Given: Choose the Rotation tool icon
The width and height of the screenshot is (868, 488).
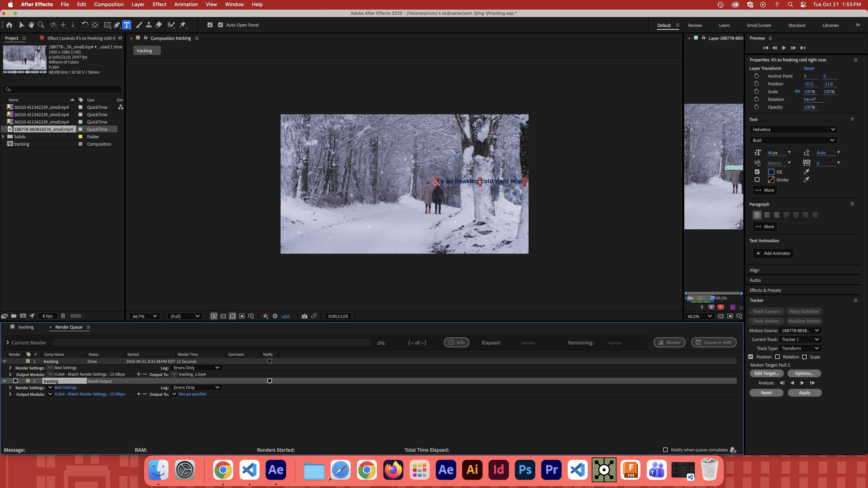Looking at the screenshot, I should coord(85,25).
